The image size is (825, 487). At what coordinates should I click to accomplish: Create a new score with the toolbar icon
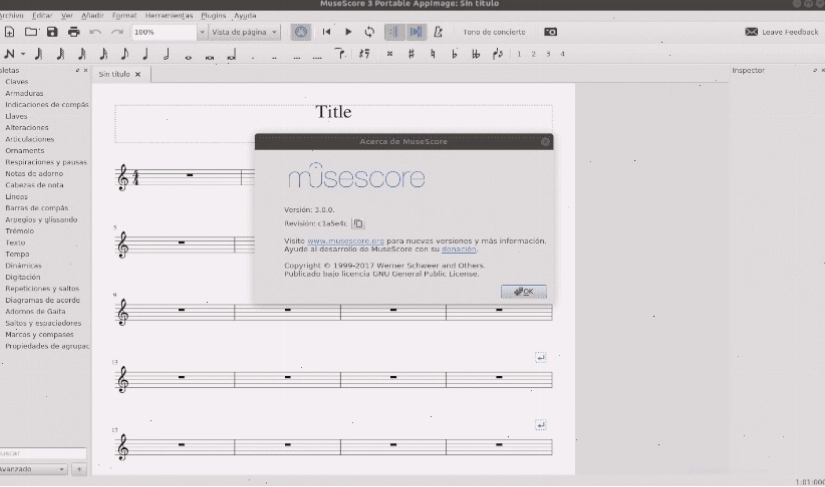(x=9, y=32)
